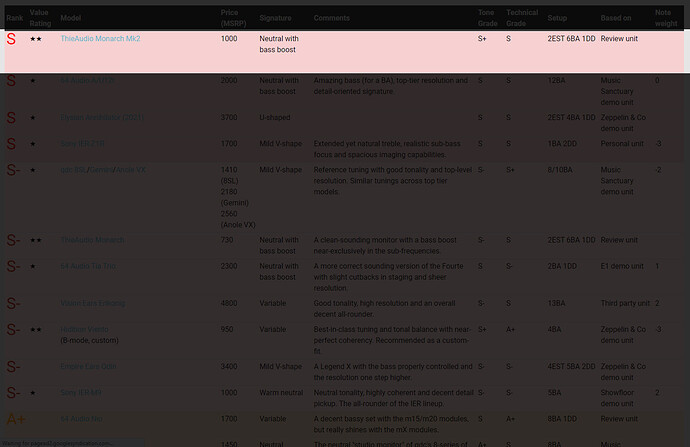
Task: Click price 1000 in Monarch Mk2 row
Action: pos(229,39)
